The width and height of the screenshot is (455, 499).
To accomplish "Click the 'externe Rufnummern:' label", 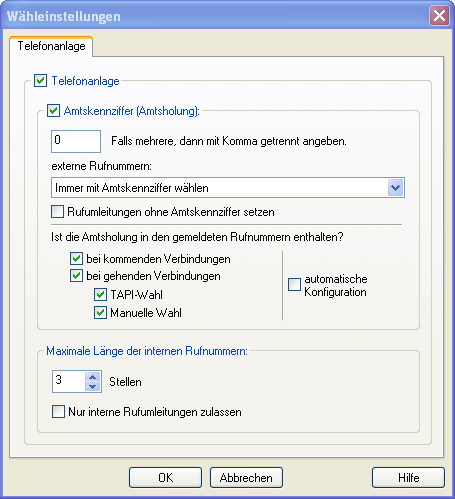I will pyautogui.click(x=101, y=166).
